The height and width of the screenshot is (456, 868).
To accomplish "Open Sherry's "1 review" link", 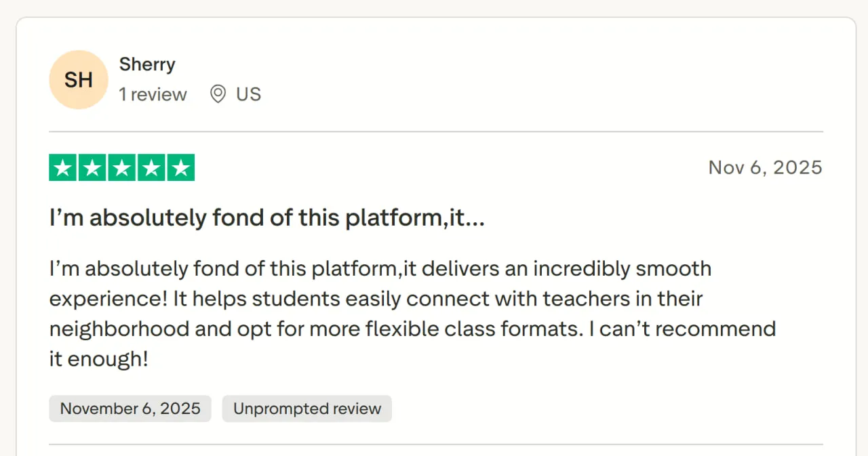I will pyautogui.click(x=153, y=94).
